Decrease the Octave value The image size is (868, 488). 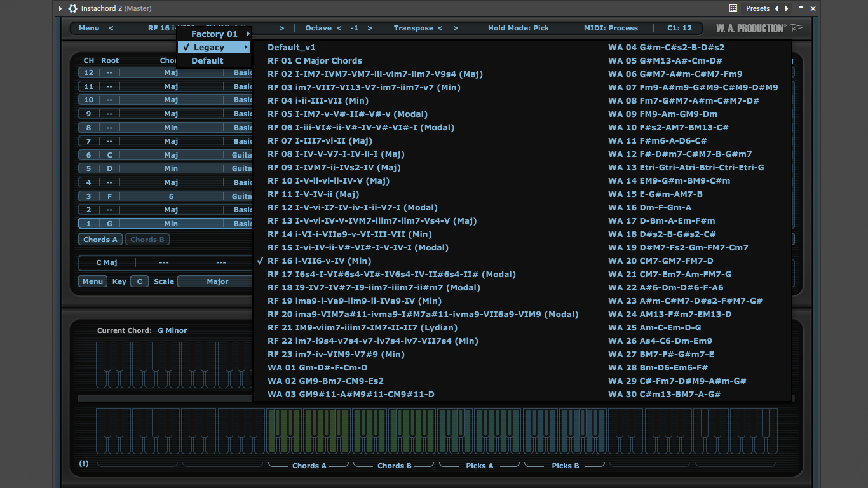[339, 28]
